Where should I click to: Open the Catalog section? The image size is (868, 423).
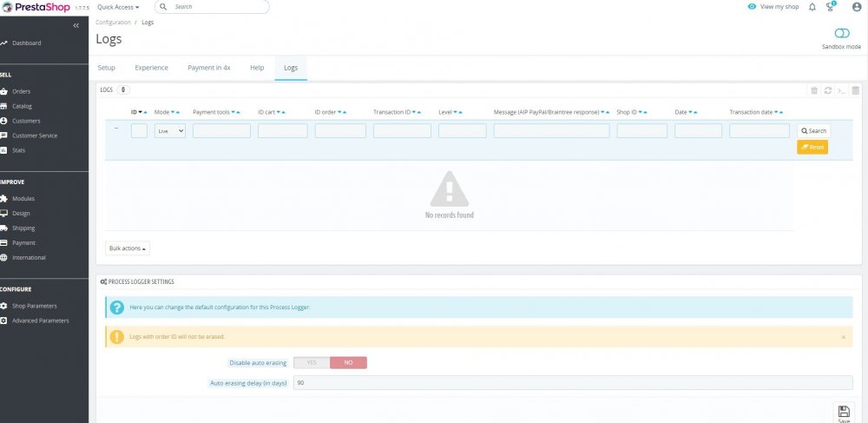23,106
